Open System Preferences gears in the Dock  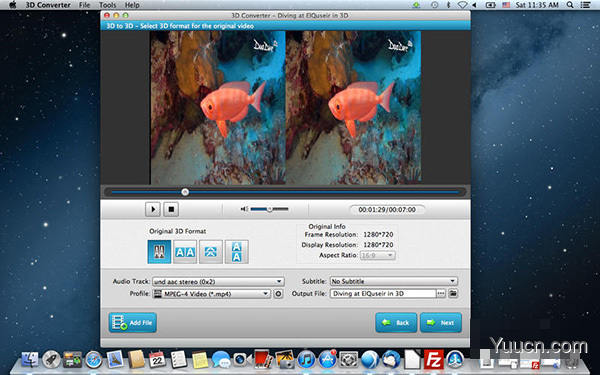(x=349, y=360)
